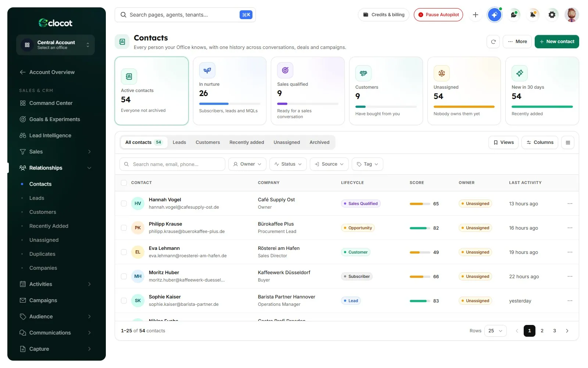Click the In nurture card sprout icon

pos(207,70)
